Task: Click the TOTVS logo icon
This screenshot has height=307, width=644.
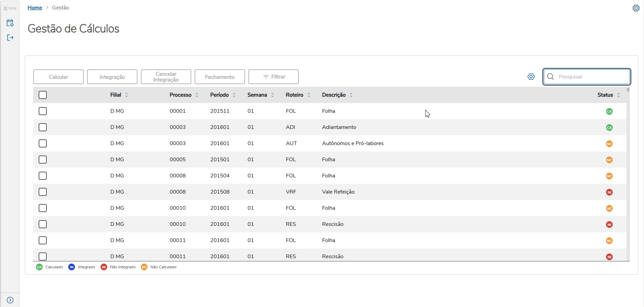Action: click(10, 8)
